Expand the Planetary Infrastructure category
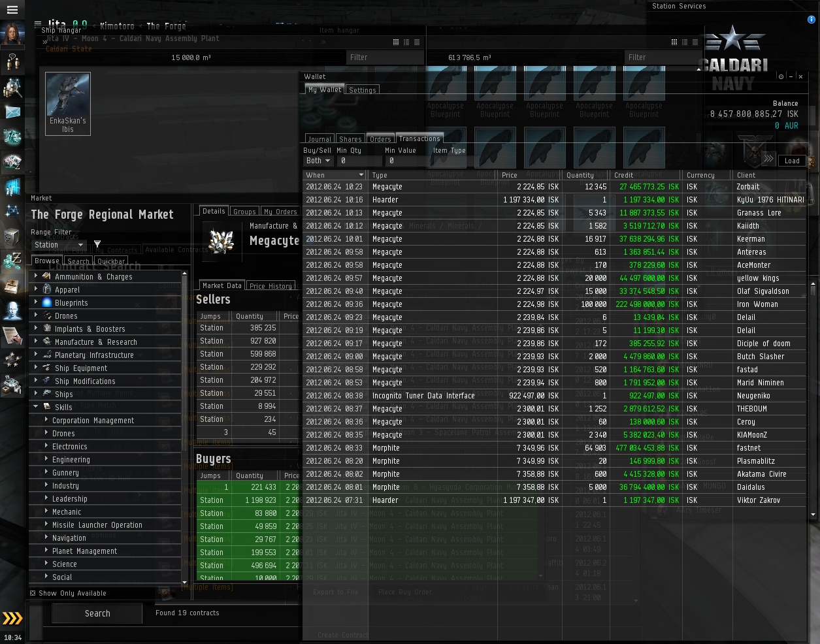820x644 pixels. pos(36,355)
